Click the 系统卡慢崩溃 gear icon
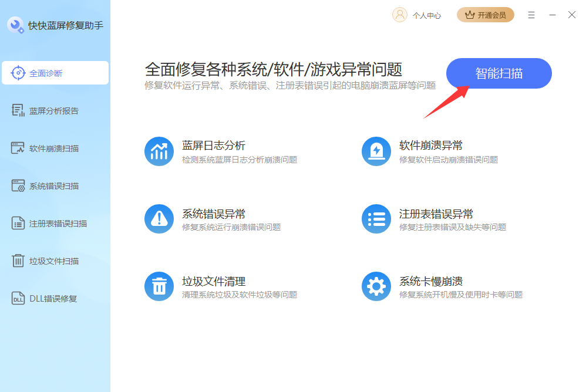586x392 pixels. pyautogui.click(x=376, y=285)
